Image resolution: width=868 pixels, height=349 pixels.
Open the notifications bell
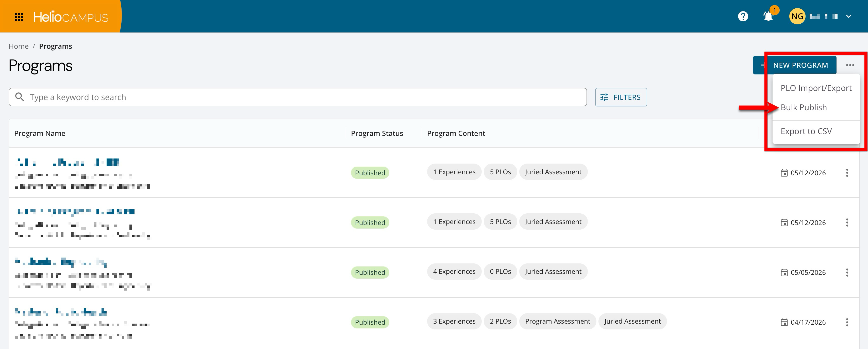tap(768, 16)
